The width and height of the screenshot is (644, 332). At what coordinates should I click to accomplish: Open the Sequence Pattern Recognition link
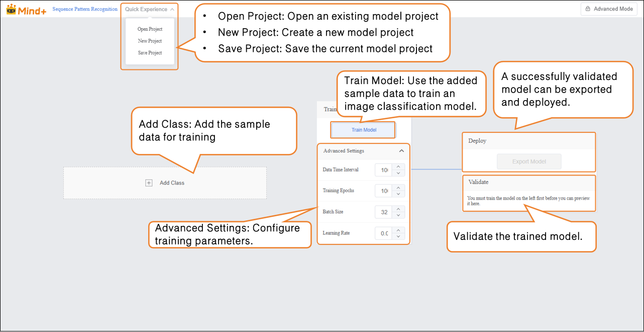pos(85,9)
